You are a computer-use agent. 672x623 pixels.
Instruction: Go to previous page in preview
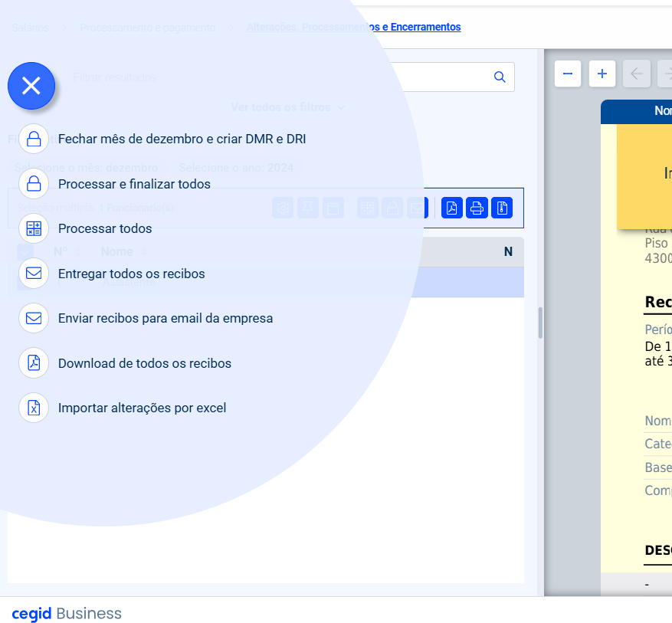point(637,74)
